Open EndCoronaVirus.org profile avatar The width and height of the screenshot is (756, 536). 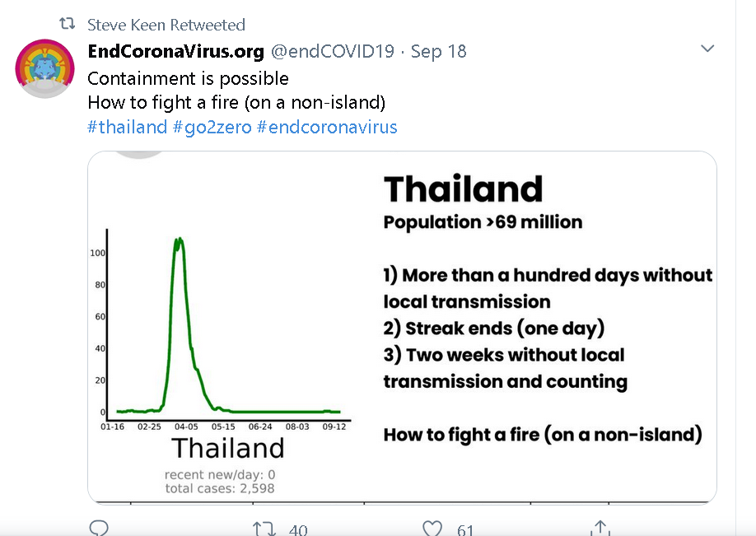(44, 68)
